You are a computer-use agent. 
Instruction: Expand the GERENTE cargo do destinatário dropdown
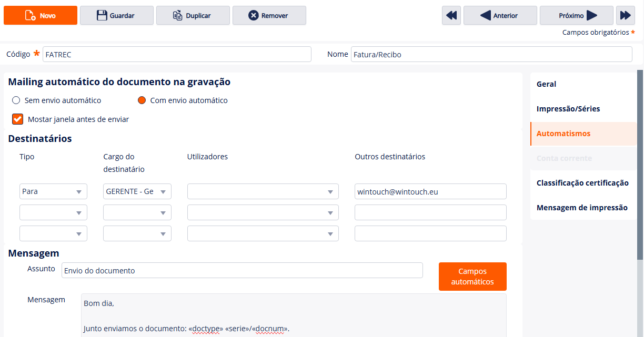click(137, 191)
